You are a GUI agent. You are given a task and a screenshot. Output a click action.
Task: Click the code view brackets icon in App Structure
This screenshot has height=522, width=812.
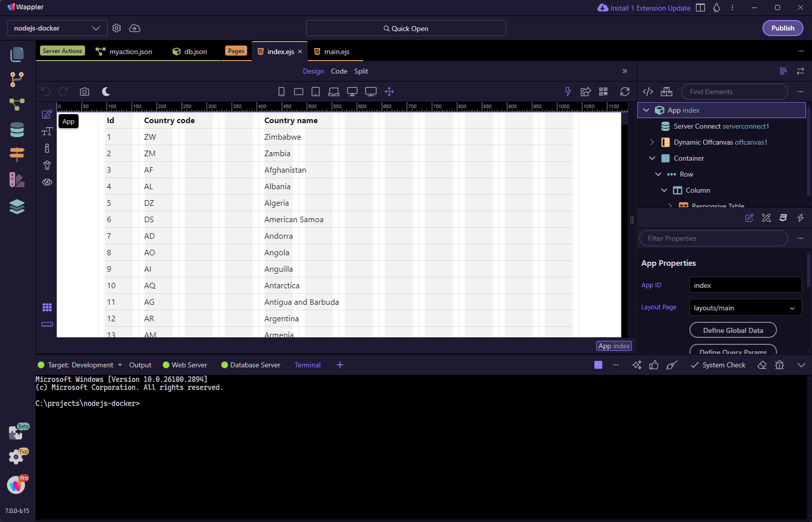click(648, 92)
